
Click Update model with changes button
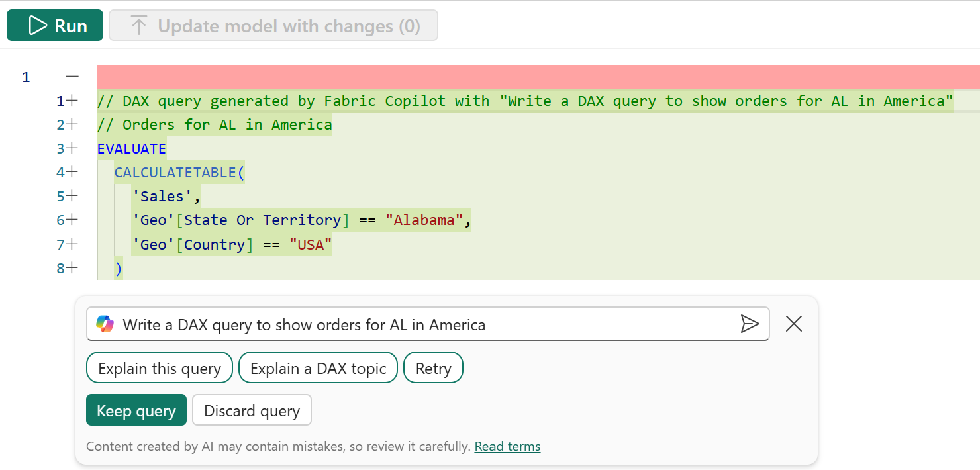click(x=273, y=26)
